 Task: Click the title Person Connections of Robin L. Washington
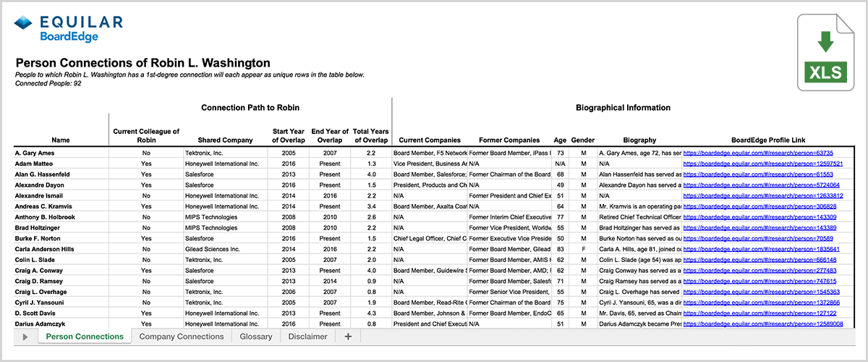coord(143,63)
